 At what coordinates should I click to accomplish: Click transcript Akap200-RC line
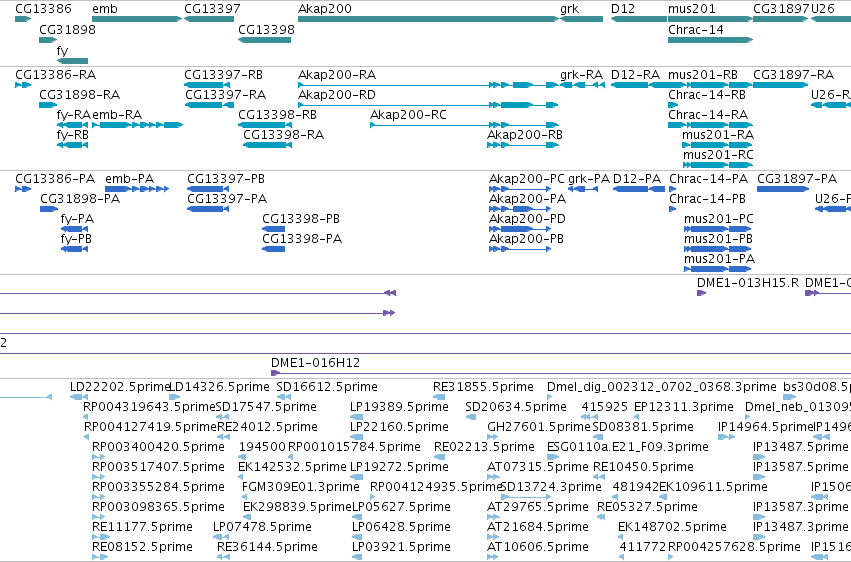click(x=465, y=125)
